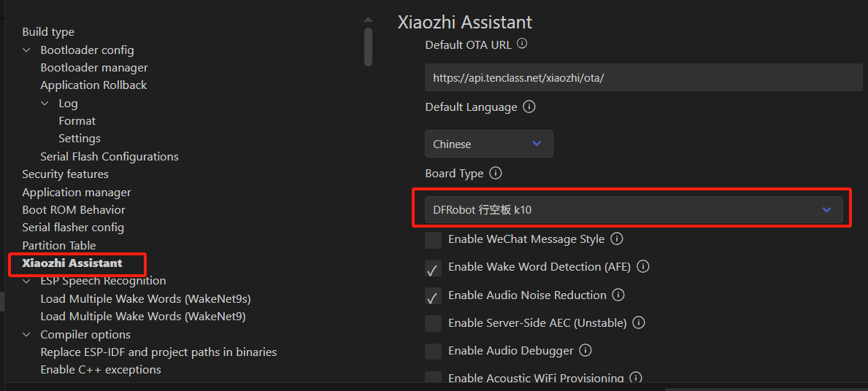The height and width of the screenshot is (391, 868).
Task: Collapse the ESP Speech Recognition section
Action: click(27, 281)
